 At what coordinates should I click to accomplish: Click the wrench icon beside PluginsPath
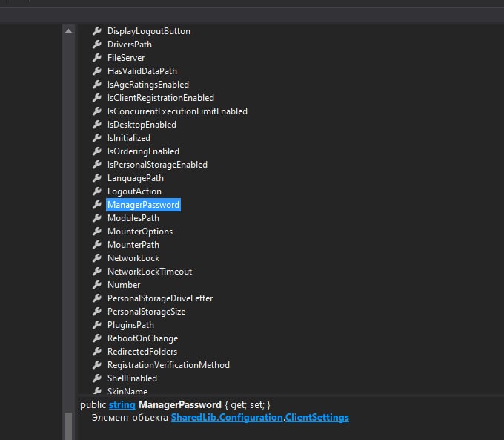click(97, 325)
